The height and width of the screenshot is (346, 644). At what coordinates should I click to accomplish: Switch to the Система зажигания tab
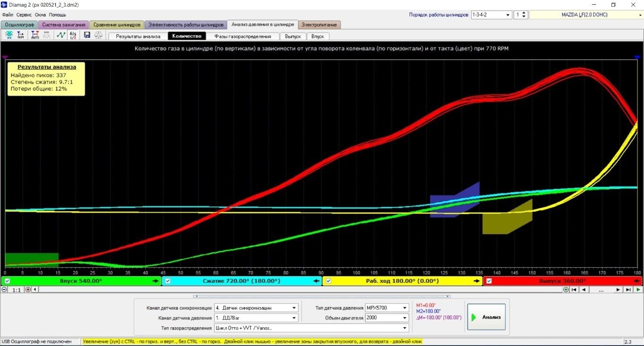pos(64,25)
